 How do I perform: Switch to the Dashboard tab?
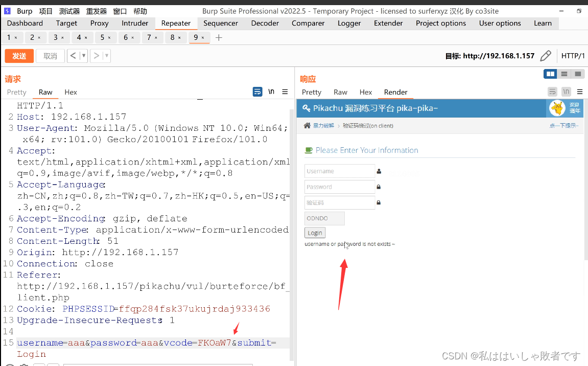(x=25, y=24)
